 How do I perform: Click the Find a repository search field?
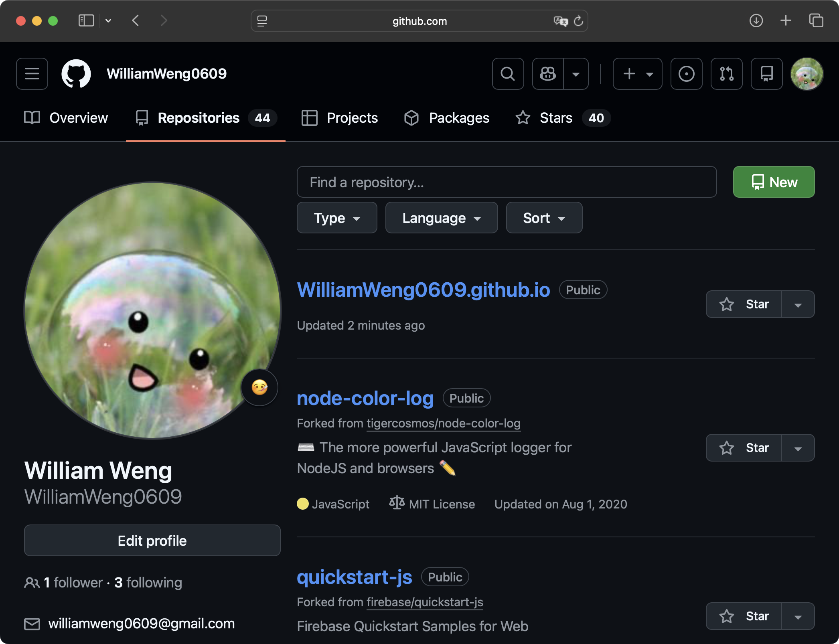click(507, 182)
